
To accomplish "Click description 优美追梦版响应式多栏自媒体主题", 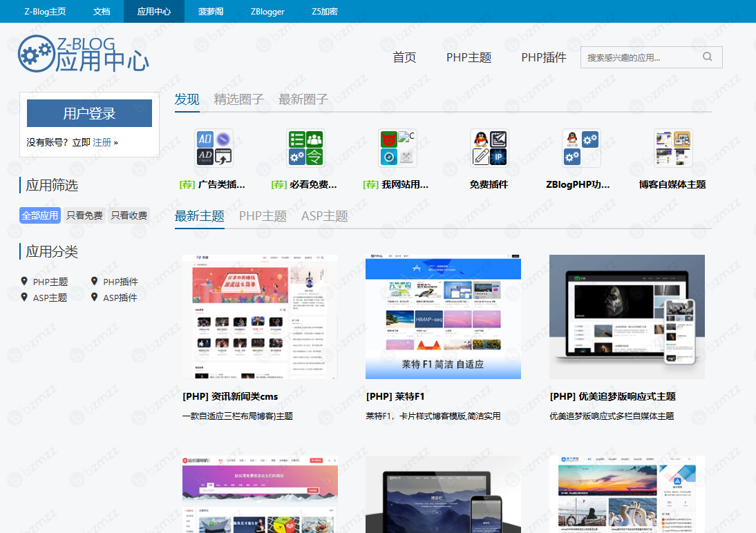I will tap(612, 416).
